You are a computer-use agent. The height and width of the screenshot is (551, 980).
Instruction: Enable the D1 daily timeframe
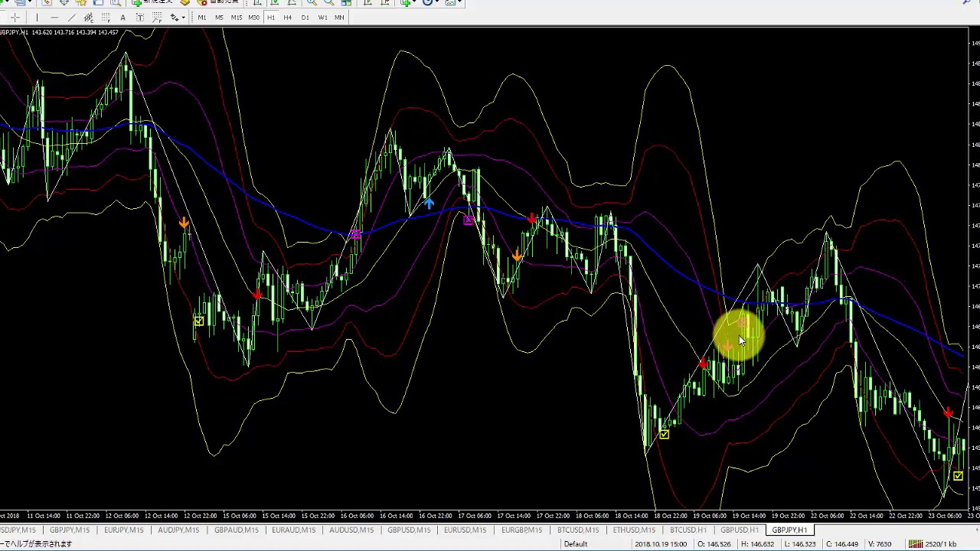pyautogui.click(x=305, y=18)
